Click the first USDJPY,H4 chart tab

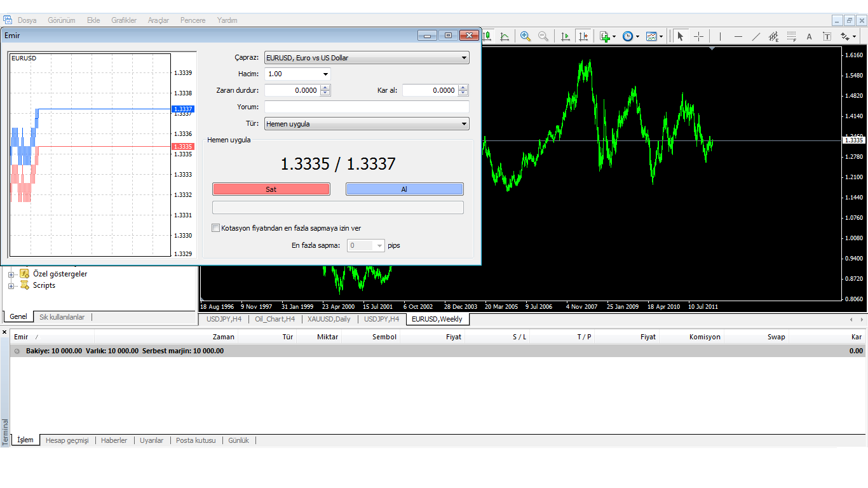(x=224, y=319)
